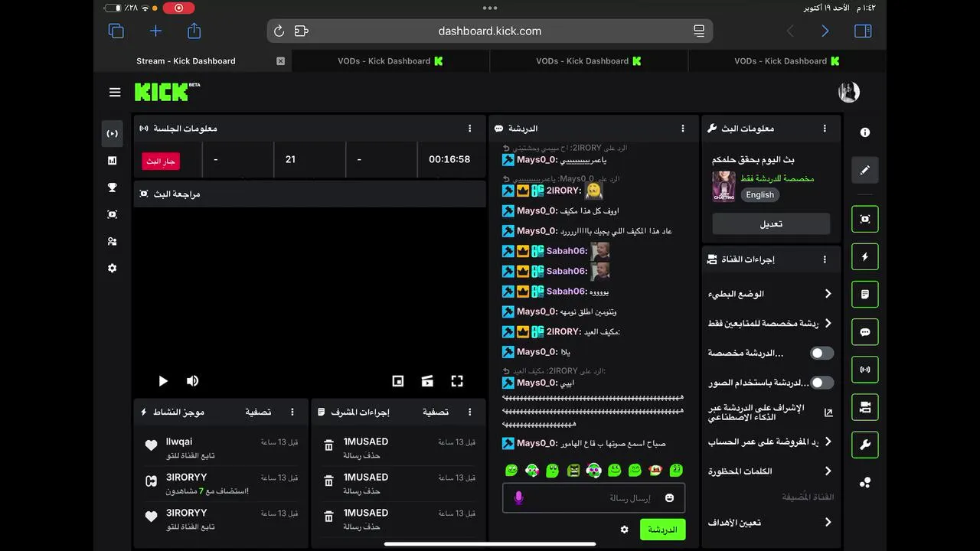The image size is (980, 551).
Task: Mute the stream preview volume
Action: (192, 381)
